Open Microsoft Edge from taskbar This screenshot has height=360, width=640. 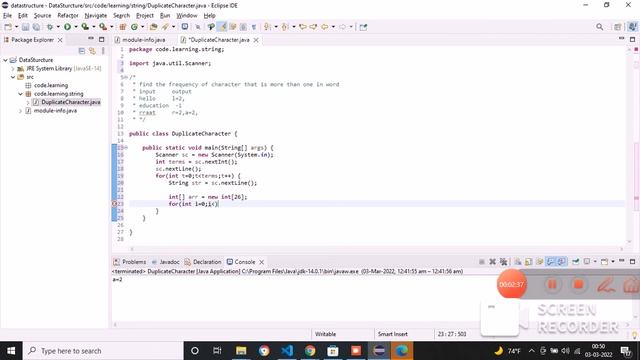[402, 351]
